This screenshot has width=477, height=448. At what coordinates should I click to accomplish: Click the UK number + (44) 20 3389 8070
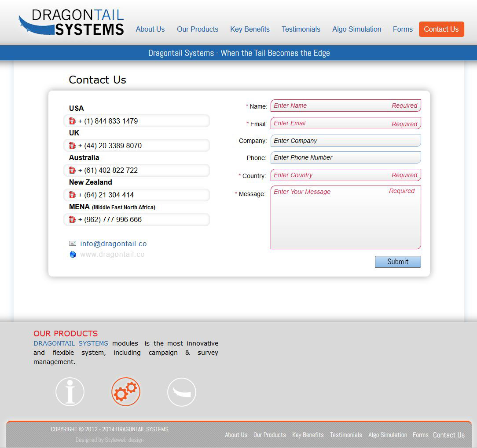(110, 146)
